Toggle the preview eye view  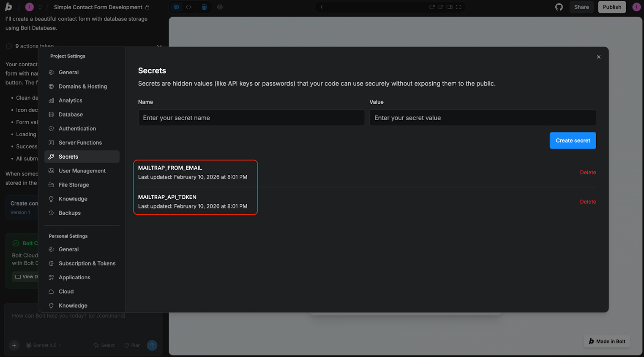coord(176,7)
